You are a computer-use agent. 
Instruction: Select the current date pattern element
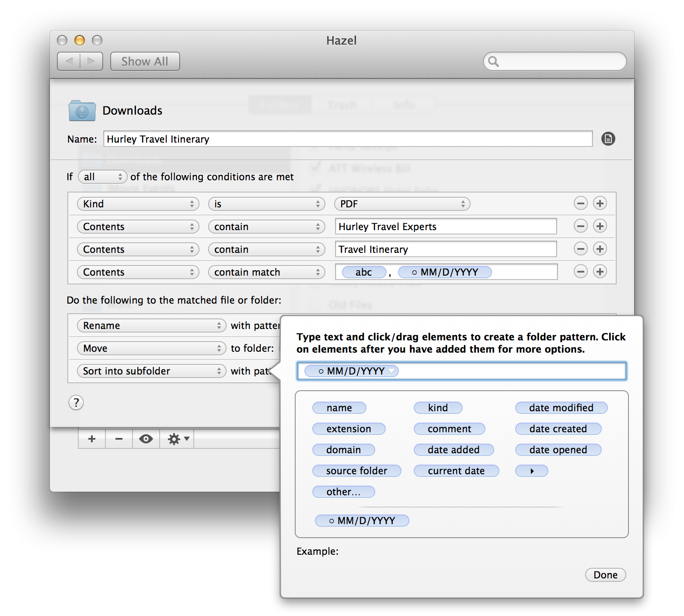coord(457,471)
